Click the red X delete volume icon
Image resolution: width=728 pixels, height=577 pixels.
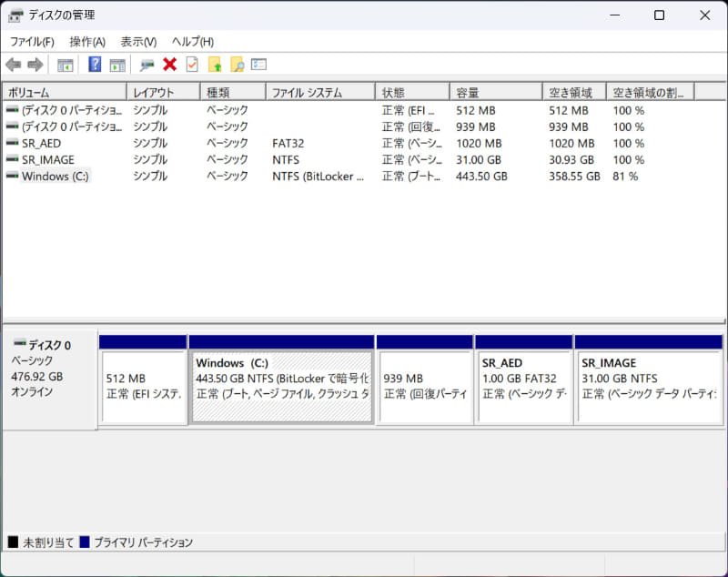pyautogui.click(x=168, y=64)
